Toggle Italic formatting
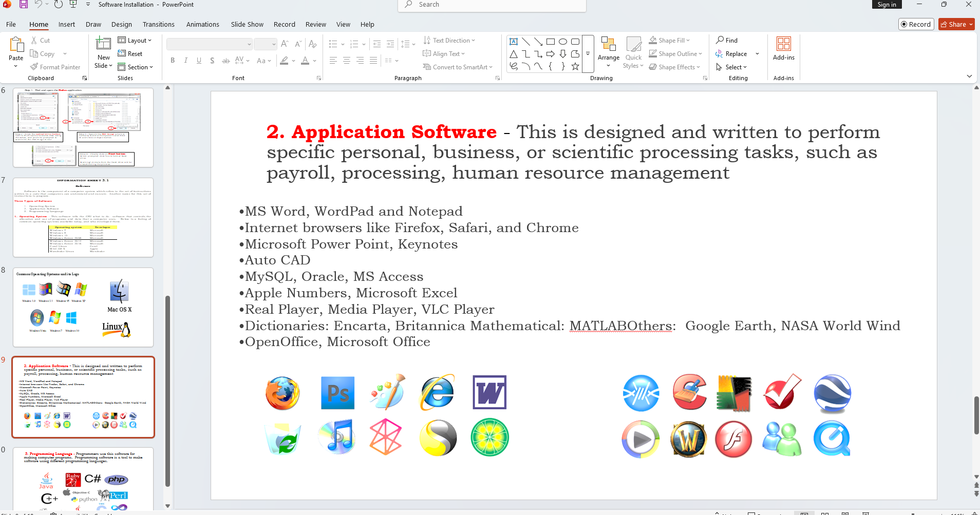 [x=186, y=61]
